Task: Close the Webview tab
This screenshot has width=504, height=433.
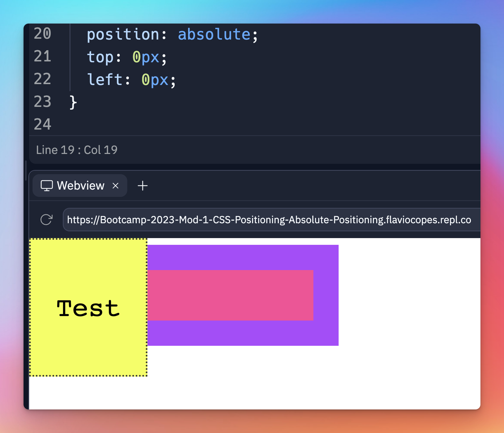Action: tap(115, 186)
